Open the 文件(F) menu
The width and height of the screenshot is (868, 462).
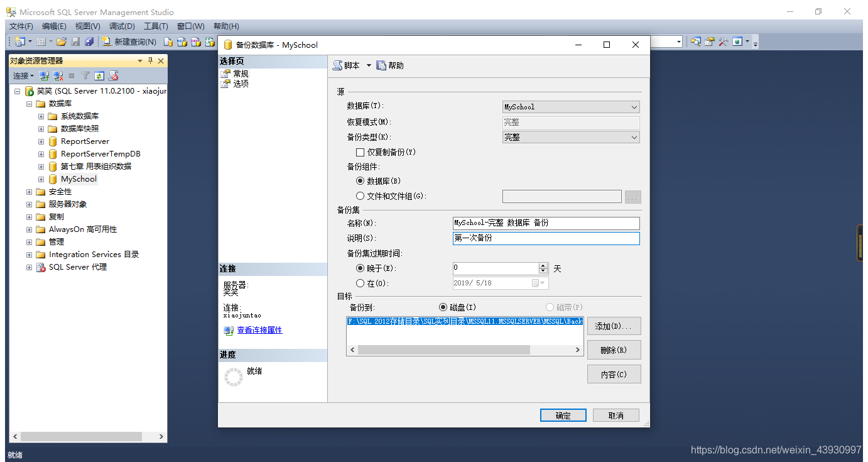click(x=21, y=26)
